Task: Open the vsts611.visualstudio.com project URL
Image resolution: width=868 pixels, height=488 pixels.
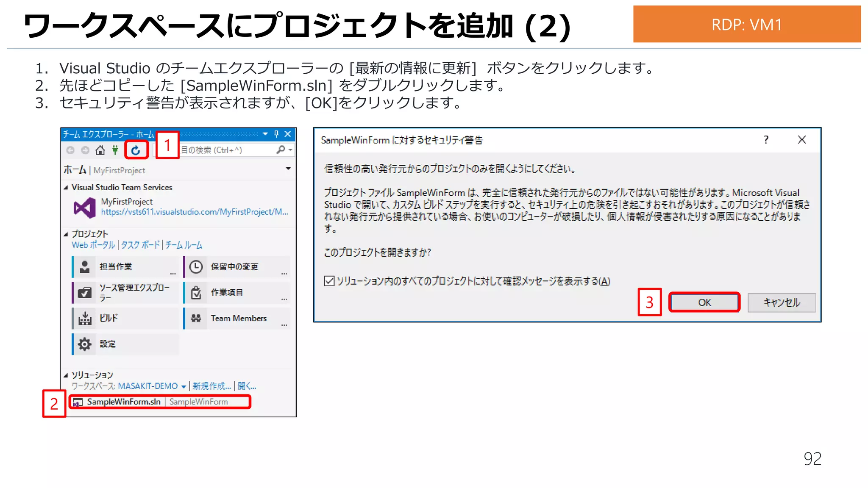Action: pos(195,212)
